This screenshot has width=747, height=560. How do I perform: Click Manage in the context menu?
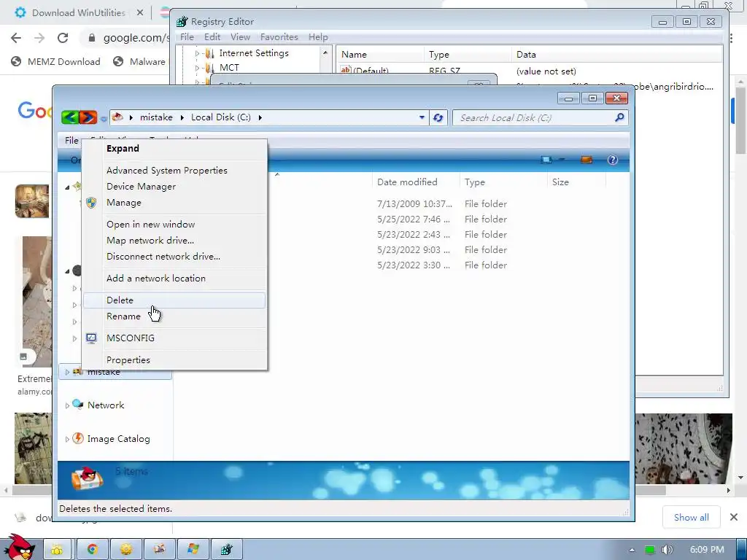click(174, 203)
